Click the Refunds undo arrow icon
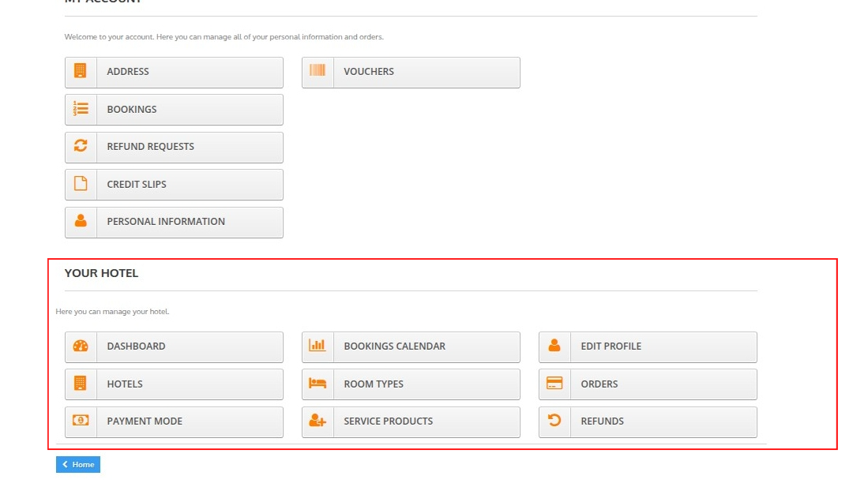 pyautogui.click(x=554, y=421)
